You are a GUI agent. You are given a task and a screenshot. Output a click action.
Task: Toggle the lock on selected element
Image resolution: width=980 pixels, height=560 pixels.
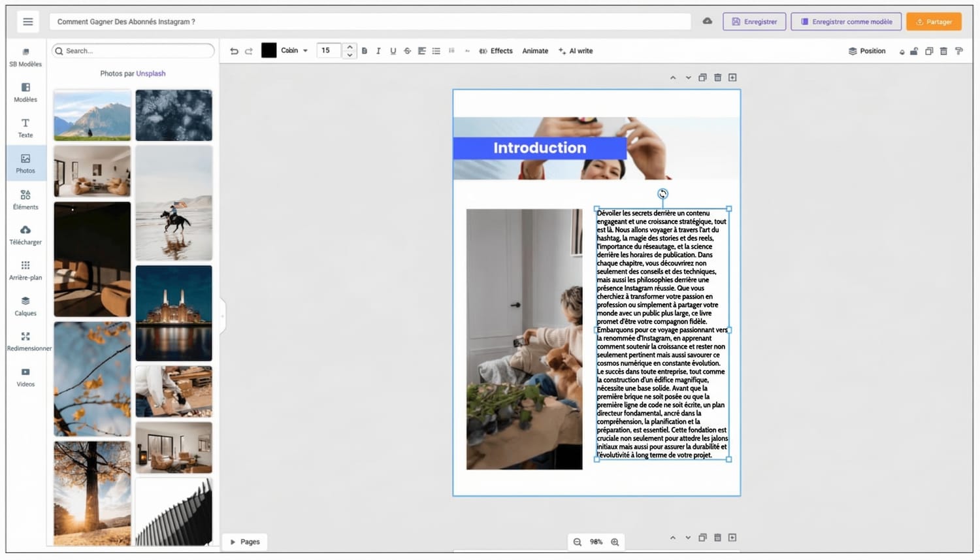(914, 51)
